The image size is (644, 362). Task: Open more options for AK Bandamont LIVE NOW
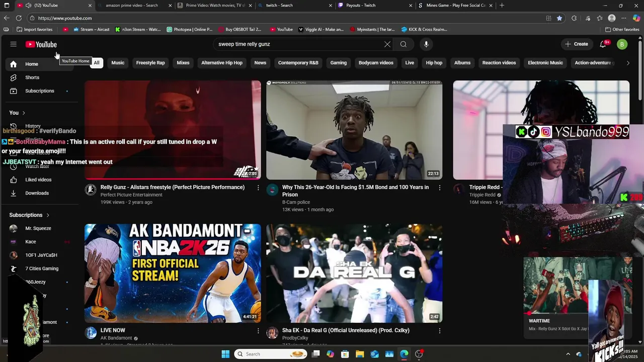[x=258, y=331]
